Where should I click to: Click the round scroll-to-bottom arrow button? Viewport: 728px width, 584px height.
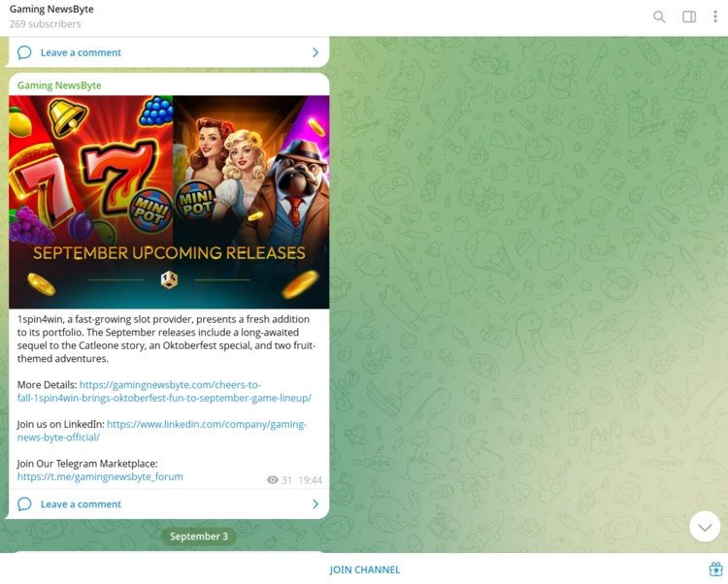[x=705, y=527]
